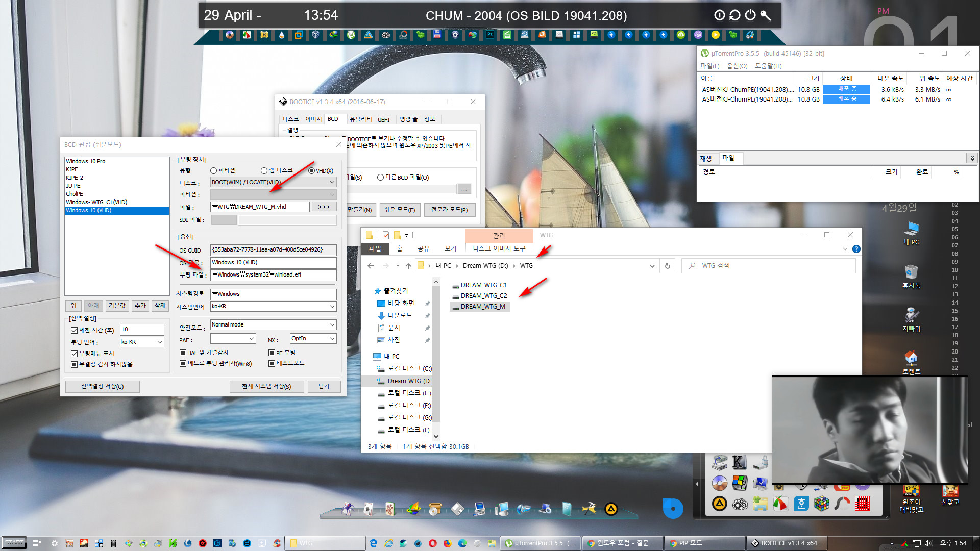Open the 지빠귀 desktop icon

click(x=911, y=320)
